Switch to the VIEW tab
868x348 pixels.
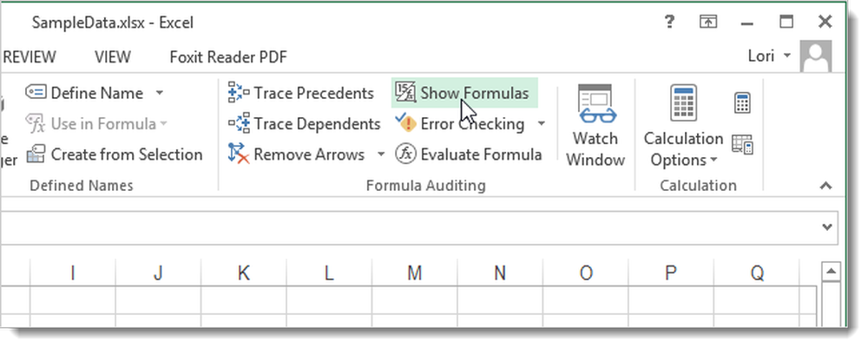point(112,56)
